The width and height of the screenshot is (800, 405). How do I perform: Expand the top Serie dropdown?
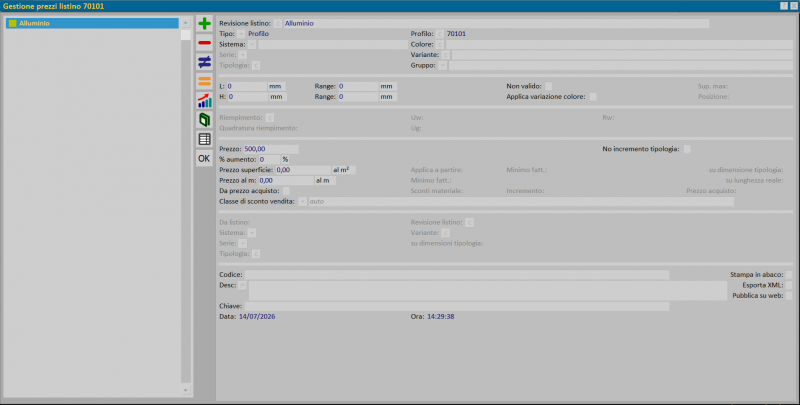click(243, 55)
